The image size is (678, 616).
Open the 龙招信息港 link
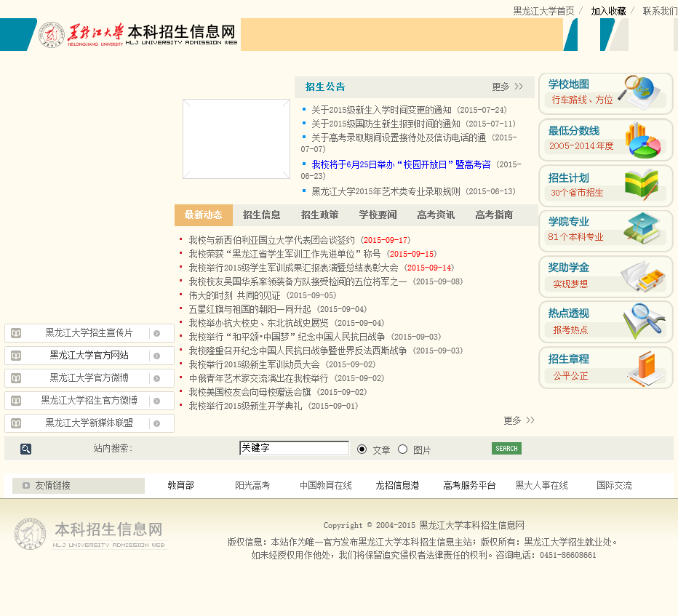[397, 485]
